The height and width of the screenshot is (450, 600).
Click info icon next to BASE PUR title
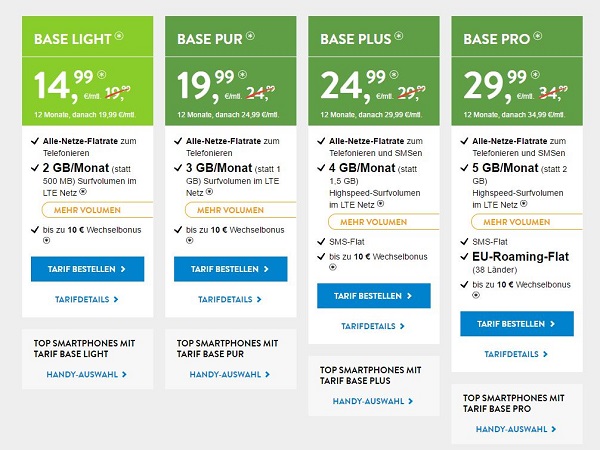(x=250, y=36)
